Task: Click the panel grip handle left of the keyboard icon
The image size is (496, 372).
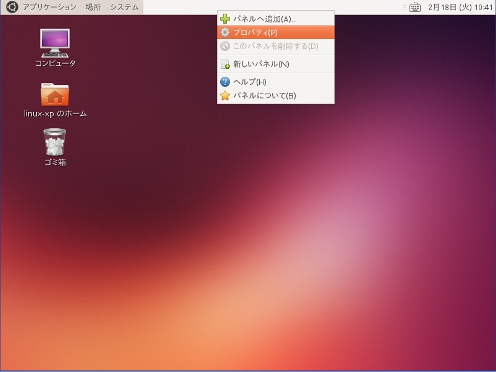Action: coord(404,7)
